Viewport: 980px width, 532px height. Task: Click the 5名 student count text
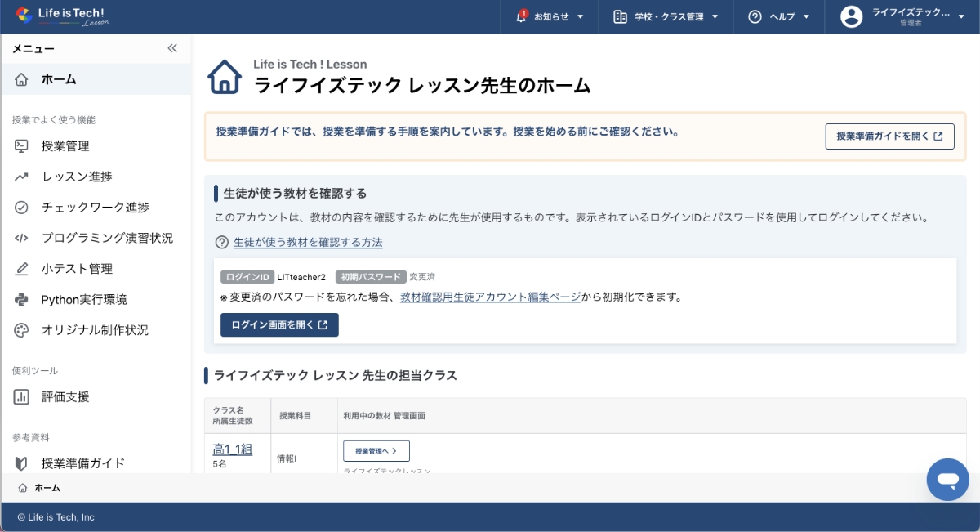pos(220,464)
